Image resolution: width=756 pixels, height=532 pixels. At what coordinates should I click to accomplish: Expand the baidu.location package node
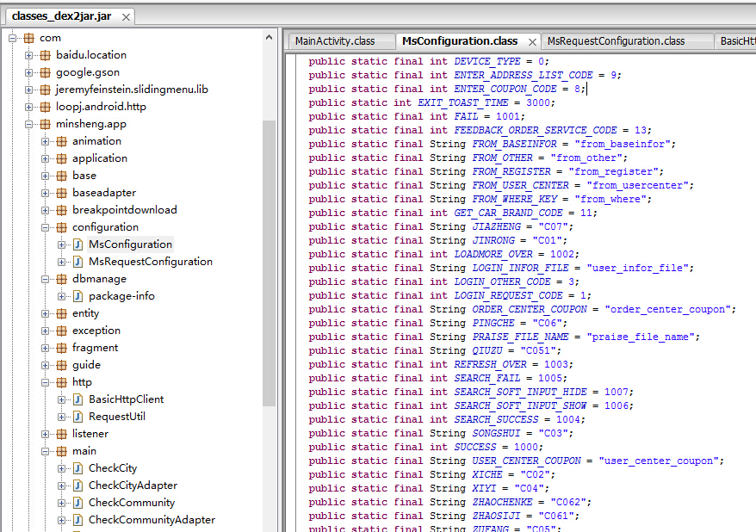click(x=29, y=55)
